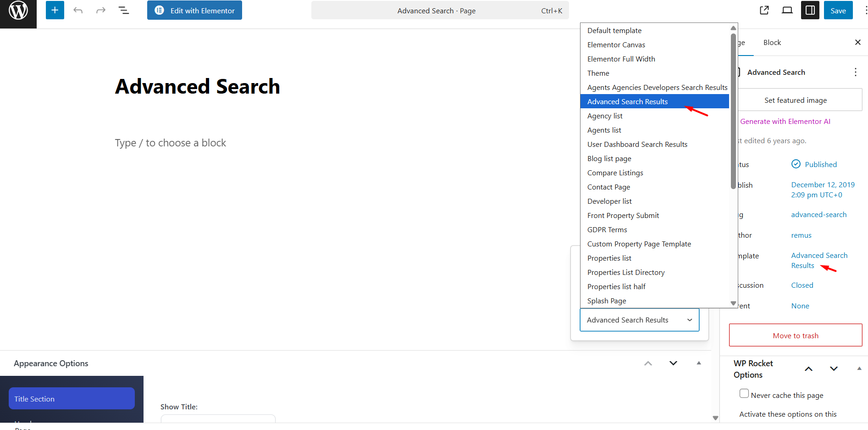
Task: Move WP Rocket Options panel down
Action: point(834,369)
